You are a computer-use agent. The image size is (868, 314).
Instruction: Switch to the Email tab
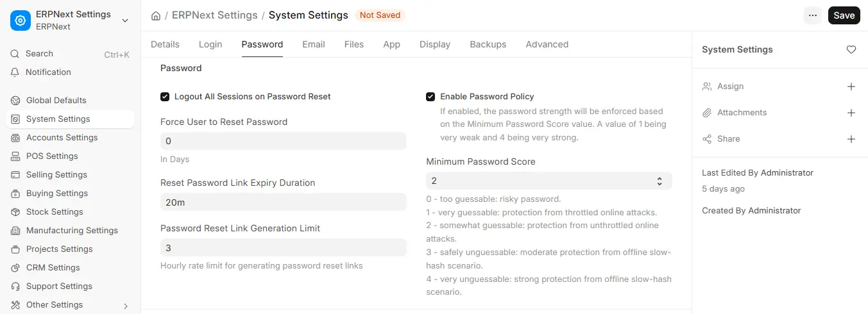coord(314,44)
